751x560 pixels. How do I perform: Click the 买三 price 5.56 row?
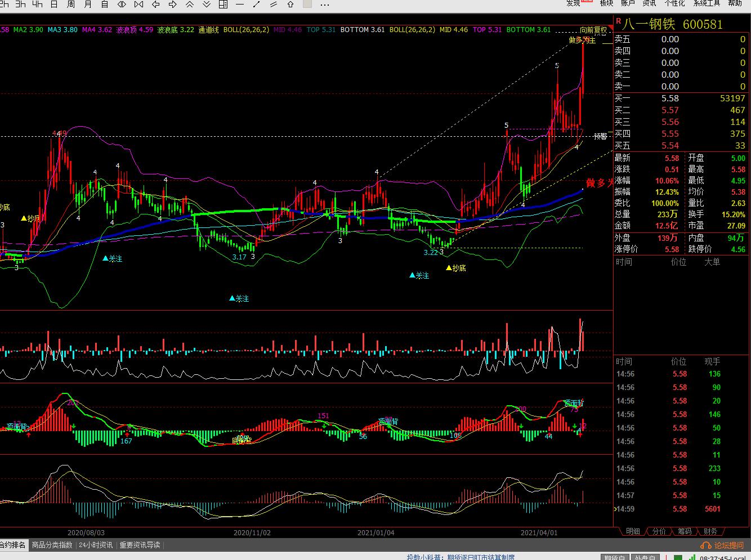pyautogui.click(x=680, y=122)
